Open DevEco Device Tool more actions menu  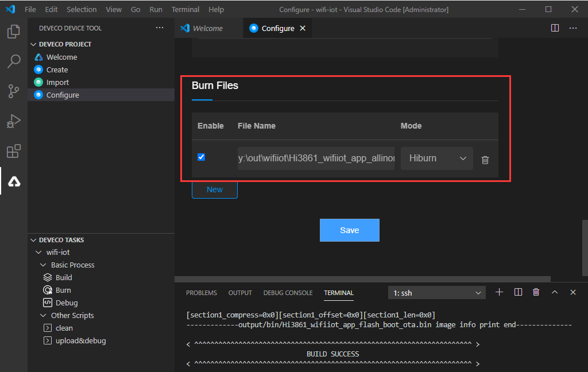160,28
